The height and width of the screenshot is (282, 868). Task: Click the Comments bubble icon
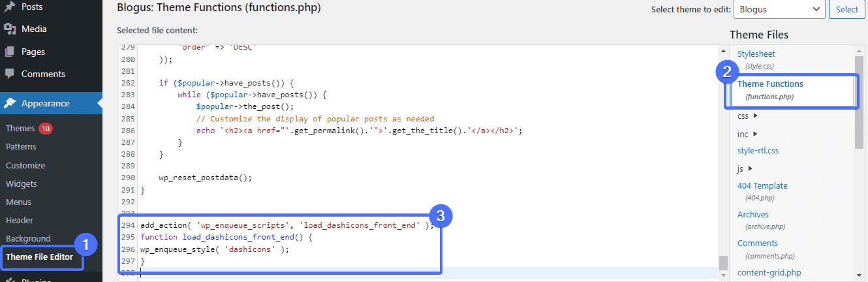(10, 74)
